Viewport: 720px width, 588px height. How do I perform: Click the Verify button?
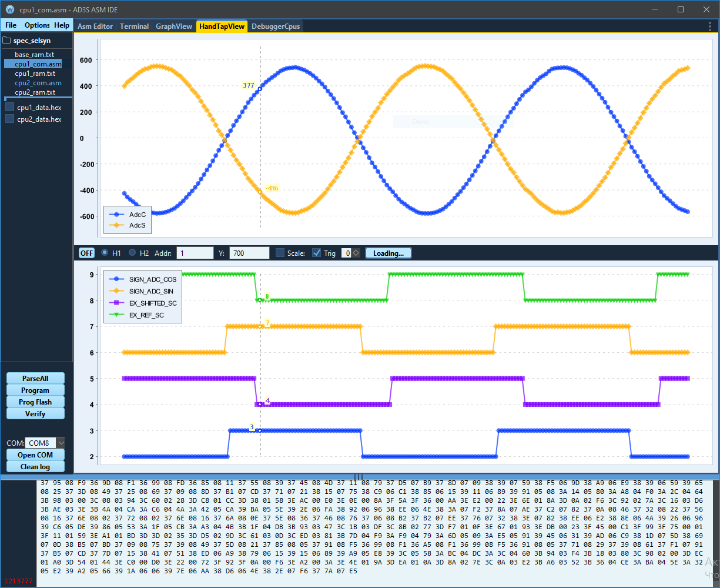tap(35, 413)
